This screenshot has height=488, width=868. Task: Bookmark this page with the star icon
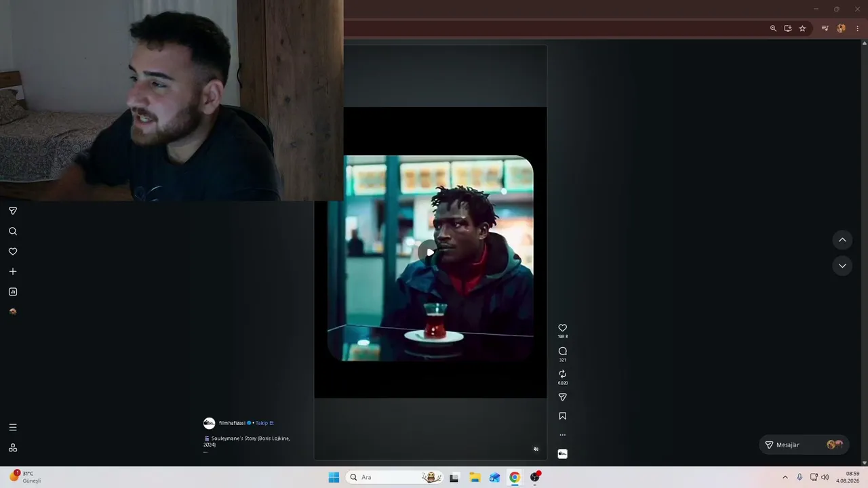[x=803, y=28]
